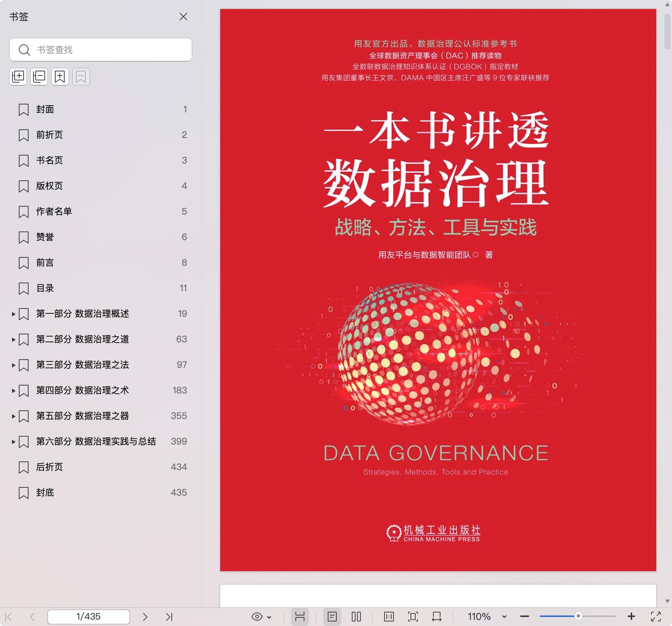The height and width of the screenshot is (626, 672).
Task: Click the scroll up arrow
Action: (x=667, y=5)
